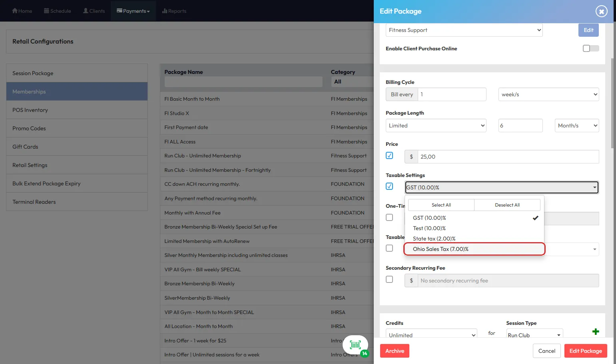Image resolution: width=616 pixels, height=364 pixels.
Task: Click the price amount input field
Action: [x=508, y=157]
